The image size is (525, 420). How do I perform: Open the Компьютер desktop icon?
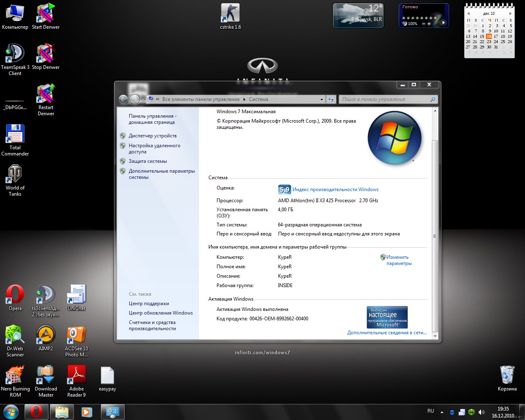point(15,16)
